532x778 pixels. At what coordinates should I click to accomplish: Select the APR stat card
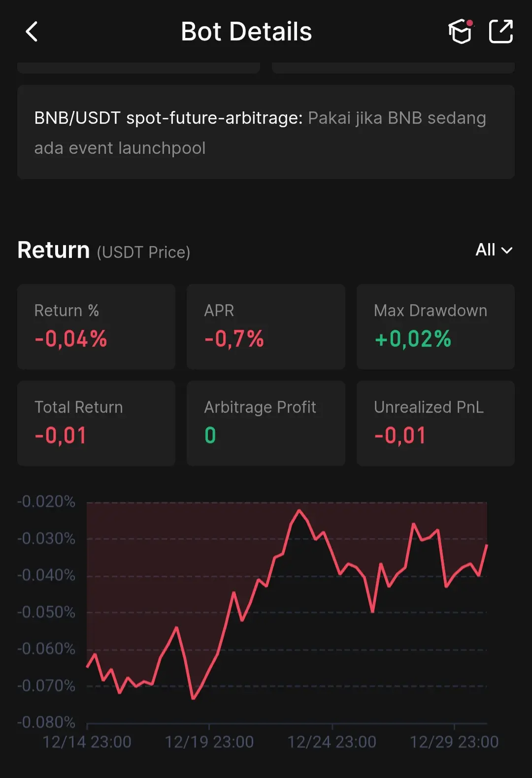[x=266, y=326]
